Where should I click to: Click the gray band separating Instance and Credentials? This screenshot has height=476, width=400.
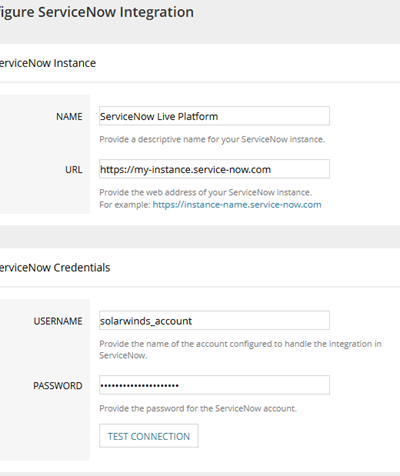click(200, 236)
